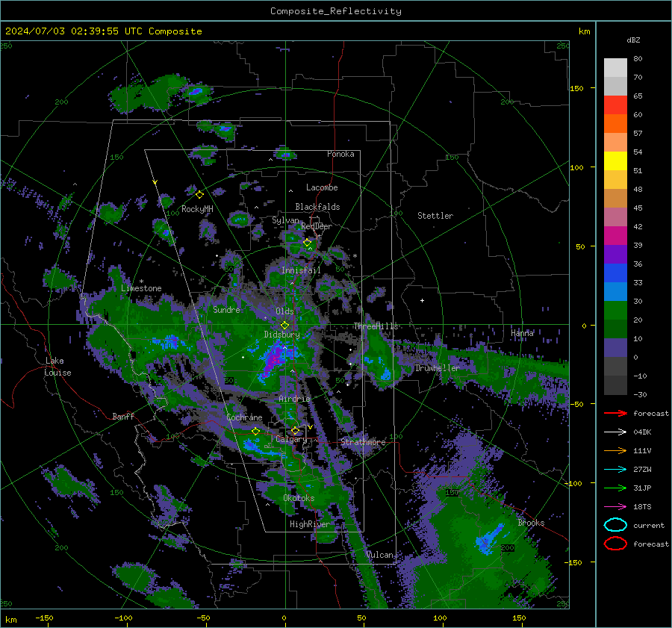Click the asterisk marker above Limestone

(x=141, y=282)
